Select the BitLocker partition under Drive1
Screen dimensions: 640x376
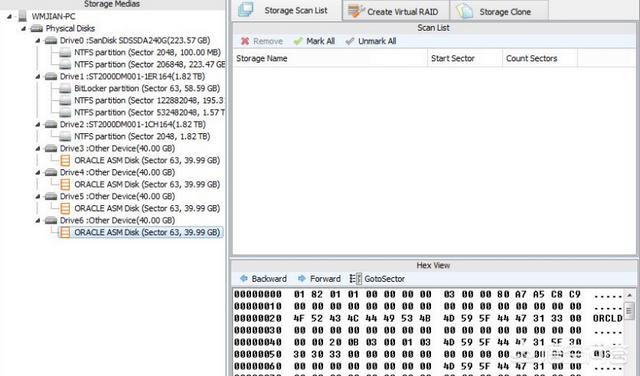[x=147, y=89]
